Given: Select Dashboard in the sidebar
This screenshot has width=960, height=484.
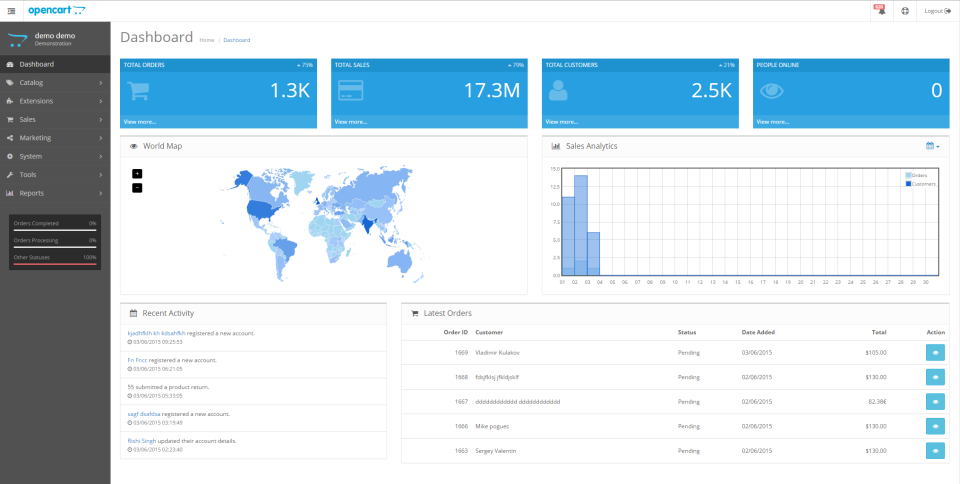Looking at the screenshot, I should tap(55, 64).
